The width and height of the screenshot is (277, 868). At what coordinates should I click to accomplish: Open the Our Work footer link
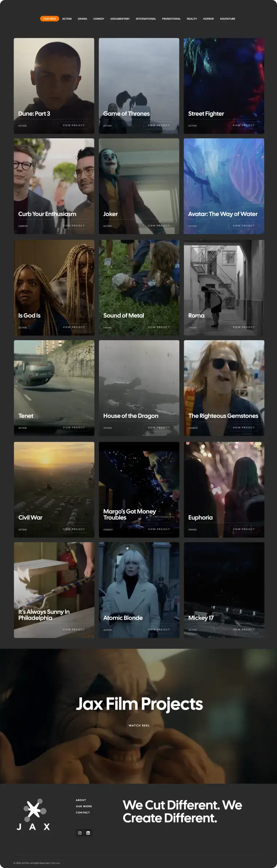point(84,806)
